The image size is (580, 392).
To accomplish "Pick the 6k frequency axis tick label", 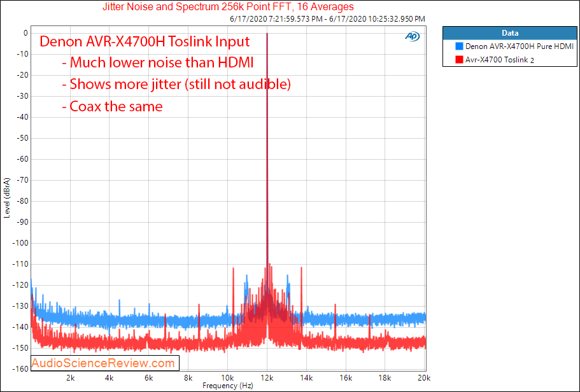I will coord(149,378).
